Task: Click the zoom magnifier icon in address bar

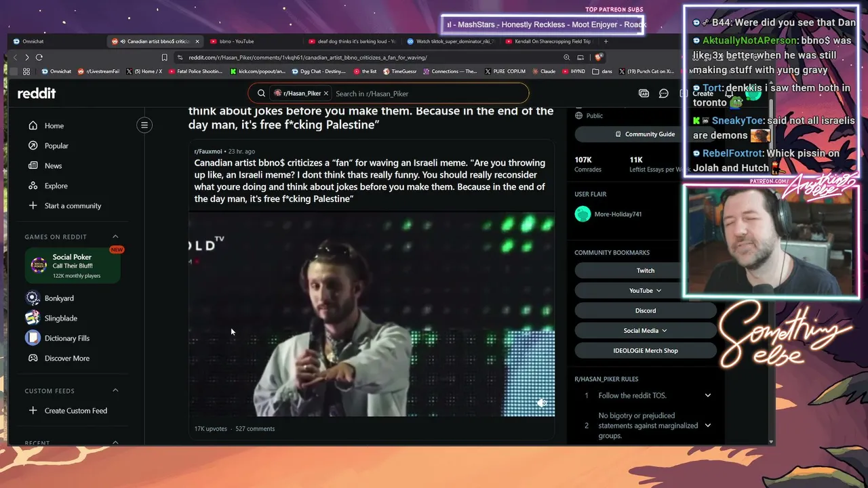Action: point(566,58)
